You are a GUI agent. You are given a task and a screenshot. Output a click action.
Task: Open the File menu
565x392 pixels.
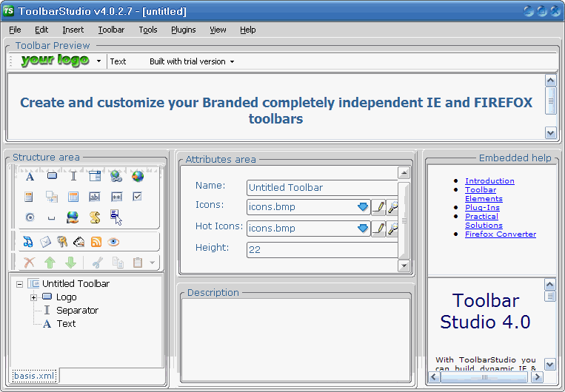pyautogui.click(x=15, y=30)
